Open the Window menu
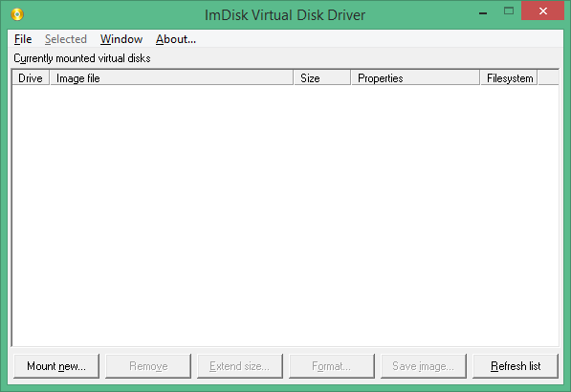571x392 pixels. tap(121, 39)
